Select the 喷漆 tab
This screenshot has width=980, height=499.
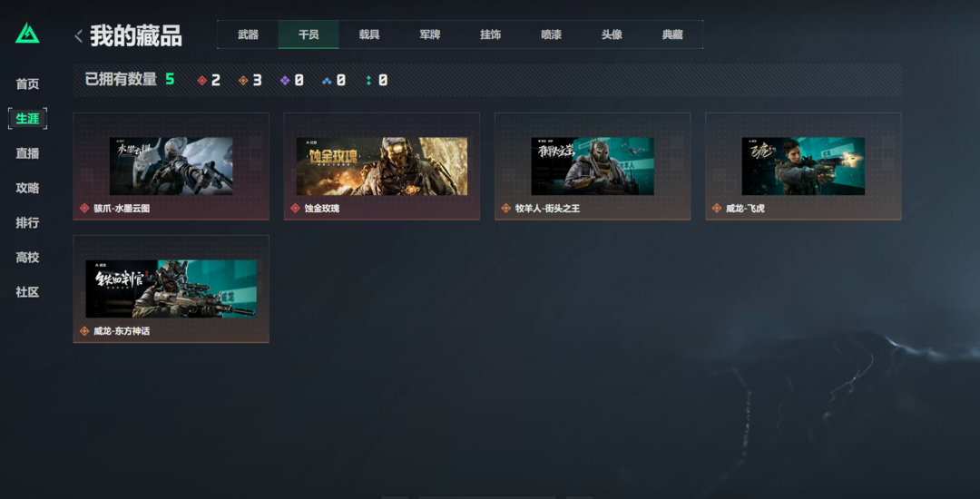click(552, 34)
